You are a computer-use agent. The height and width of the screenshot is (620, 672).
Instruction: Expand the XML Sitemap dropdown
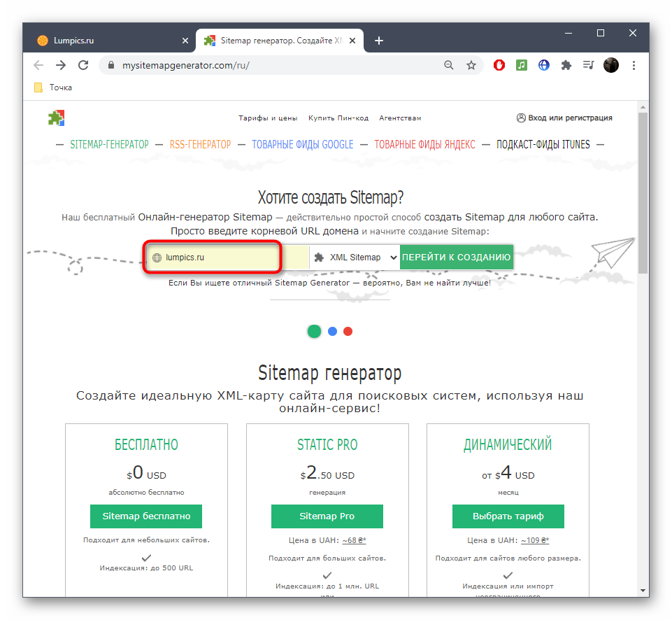pos(355,258)
